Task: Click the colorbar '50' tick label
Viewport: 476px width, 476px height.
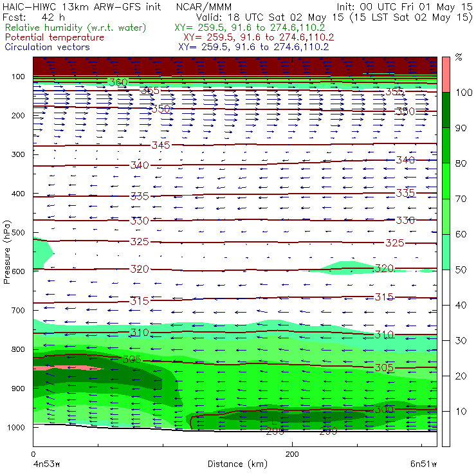Action: point(461,270)
